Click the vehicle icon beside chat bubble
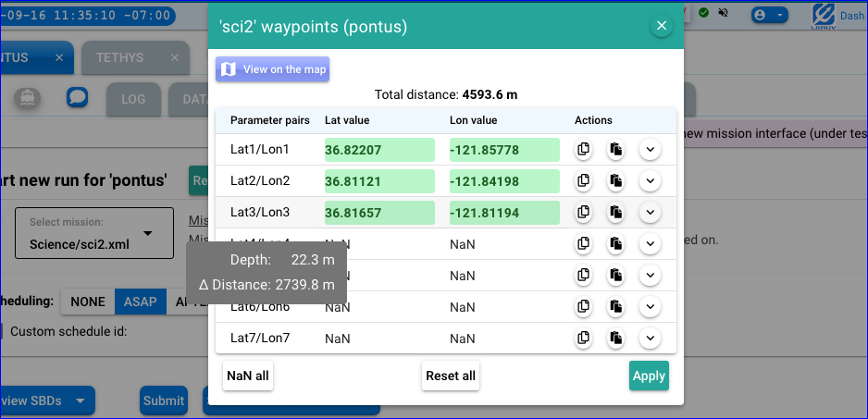The image size is (868, 419). point(28,97)
